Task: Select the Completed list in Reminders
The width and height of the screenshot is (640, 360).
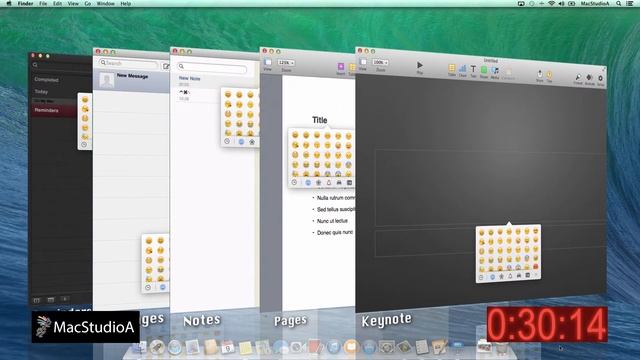Action: (x=46, y=80)
